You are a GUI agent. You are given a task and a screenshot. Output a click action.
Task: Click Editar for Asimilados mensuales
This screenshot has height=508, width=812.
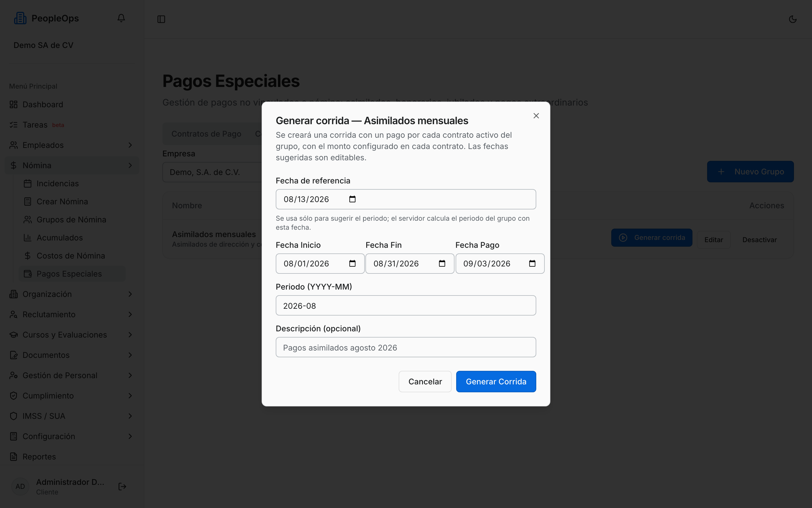click(x=714, y=240)
